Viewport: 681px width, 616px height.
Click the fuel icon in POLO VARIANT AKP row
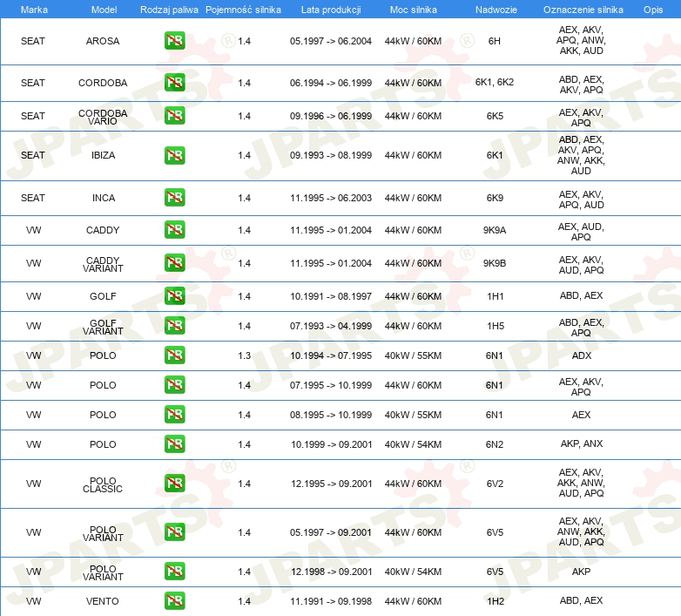pos(174,572)
